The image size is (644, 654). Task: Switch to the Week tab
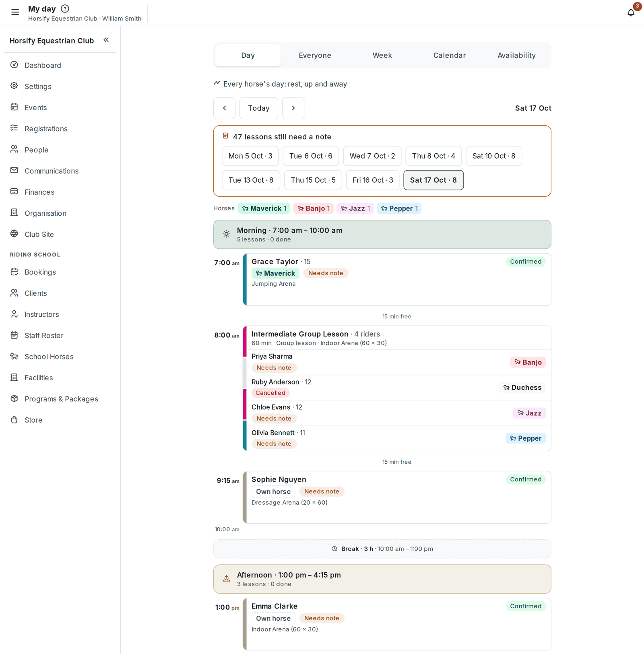[382, 56]
